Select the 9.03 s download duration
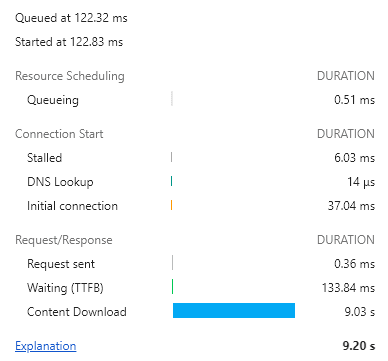This screenshot has height=361, width=388. [360, 312]
